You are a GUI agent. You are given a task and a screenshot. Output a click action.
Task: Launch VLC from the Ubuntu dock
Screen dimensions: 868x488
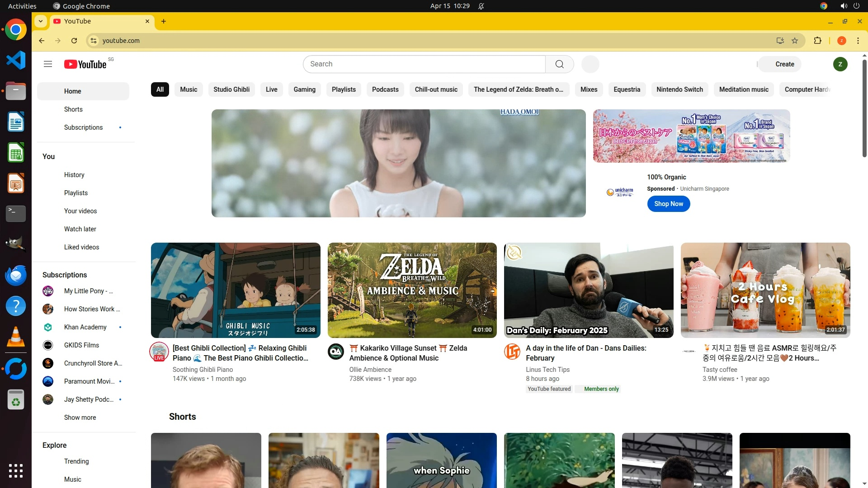(16, 337)
